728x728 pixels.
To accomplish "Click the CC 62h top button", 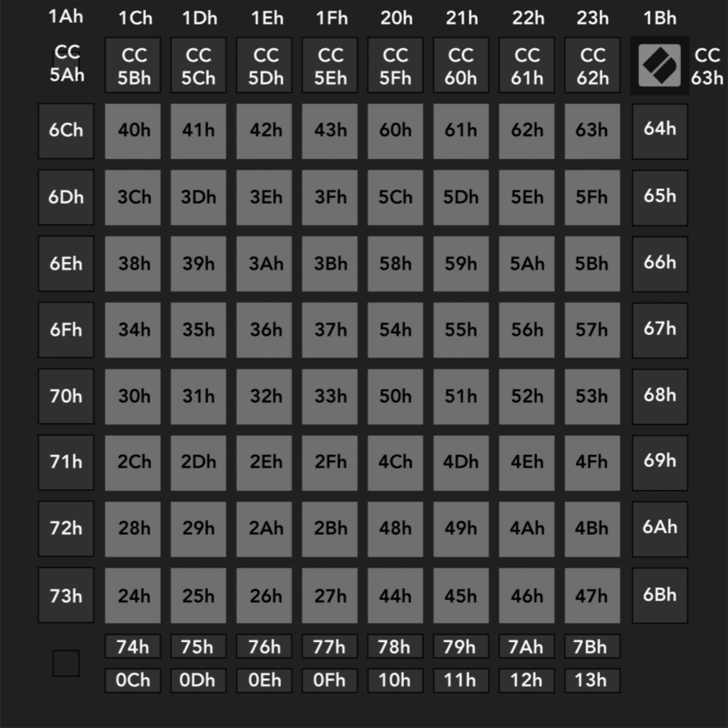I will (592, 65).
